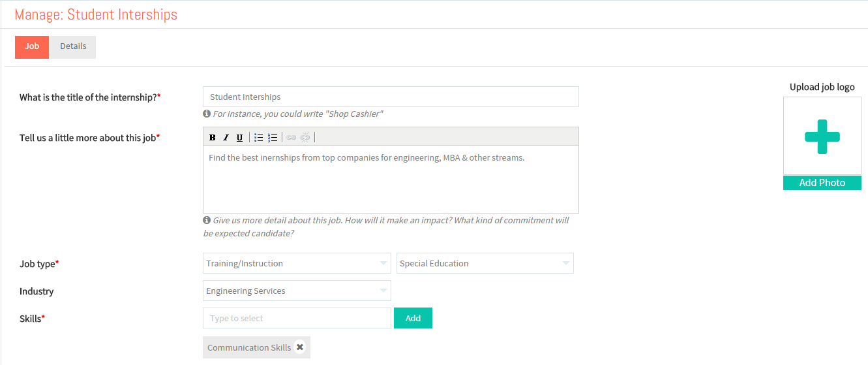The width and height of the screenshot is (868, 365).
Task: Click the Add Photo button
Action: click(822, 183)
